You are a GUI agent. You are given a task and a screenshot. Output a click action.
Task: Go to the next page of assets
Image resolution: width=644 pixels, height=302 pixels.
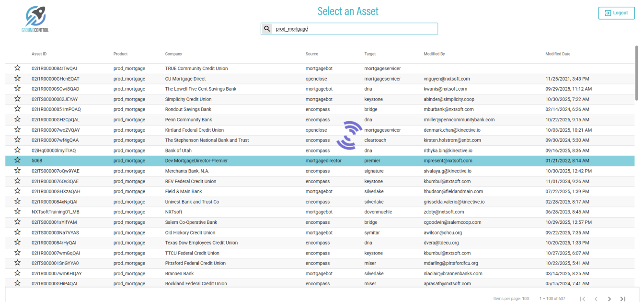point(609,299)
